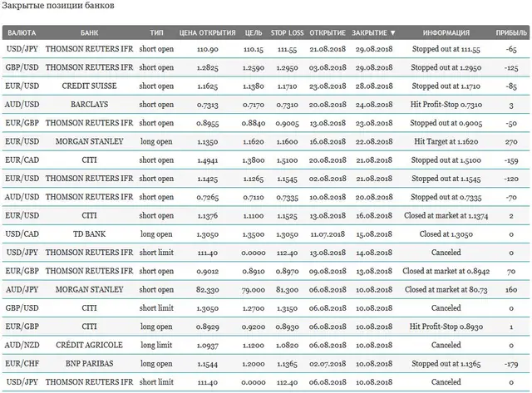Sort by the БАНК column header
This screenshot has height=393, width=532.
(x=89, y=33)
